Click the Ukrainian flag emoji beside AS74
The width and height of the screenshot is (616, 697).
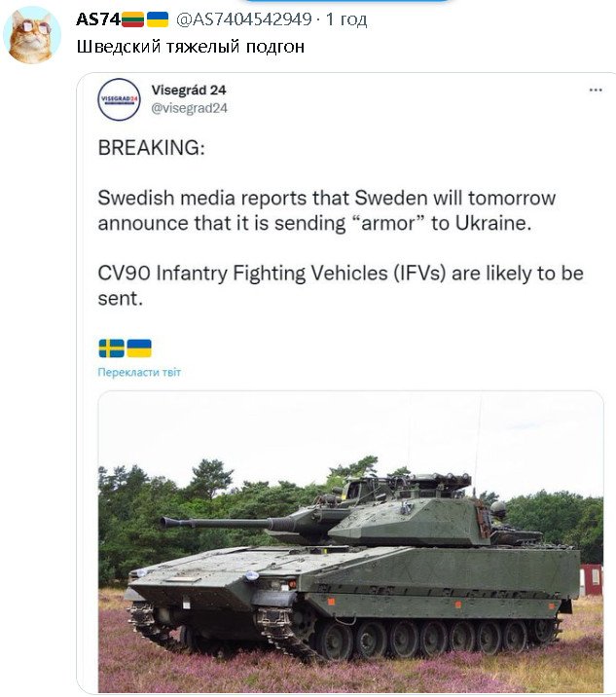[x=157, y=19]
